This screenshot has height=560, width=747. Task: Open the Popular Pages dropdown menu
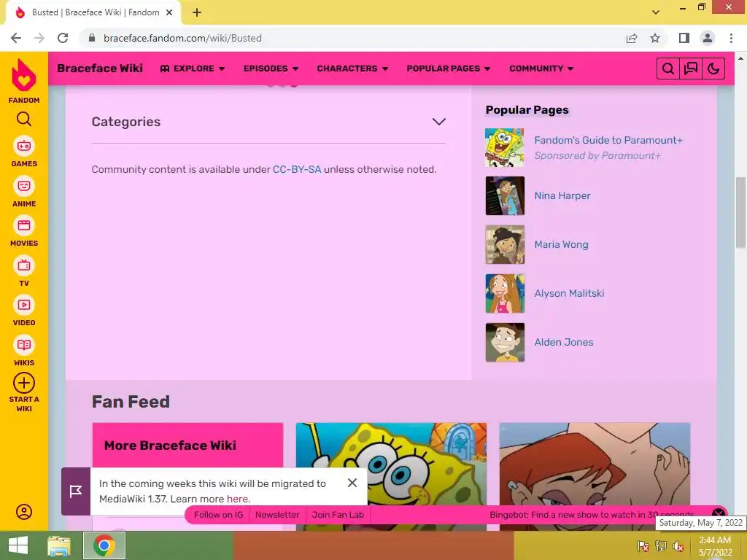tap(449, 69)
